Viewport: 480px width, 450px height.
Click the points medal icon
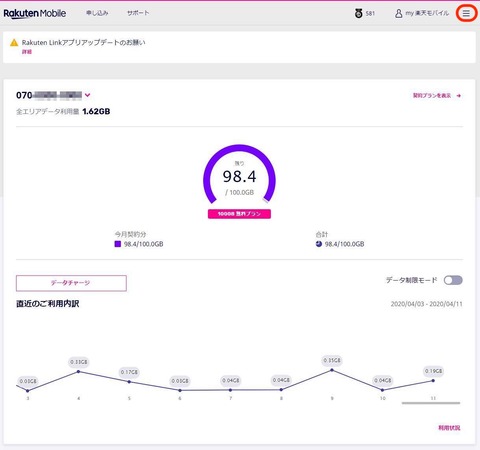coord(358,13)
